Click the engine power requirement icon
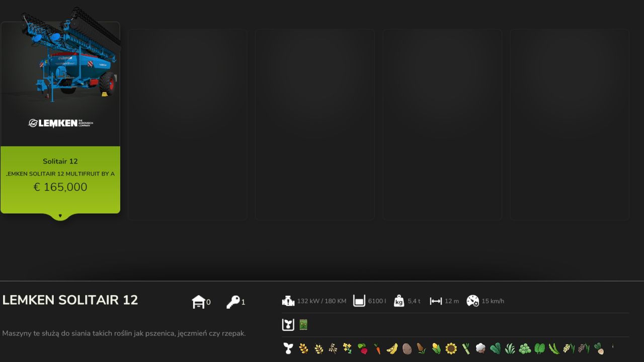The width and height of the screenshot is (644, 362). pos(288,301)
